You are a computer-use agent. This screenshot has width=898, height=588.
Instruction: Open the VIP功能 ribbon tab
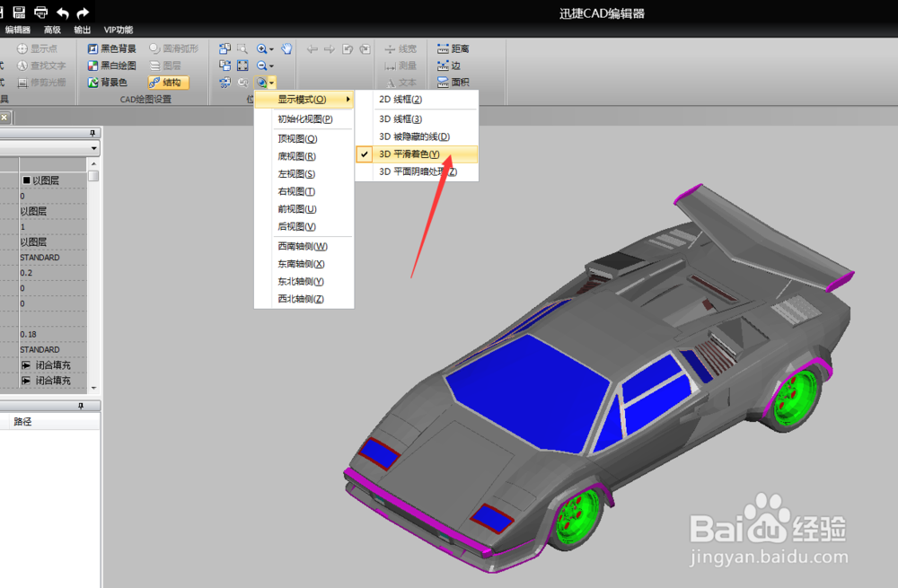pyautogui.click(x=119, y=30)
